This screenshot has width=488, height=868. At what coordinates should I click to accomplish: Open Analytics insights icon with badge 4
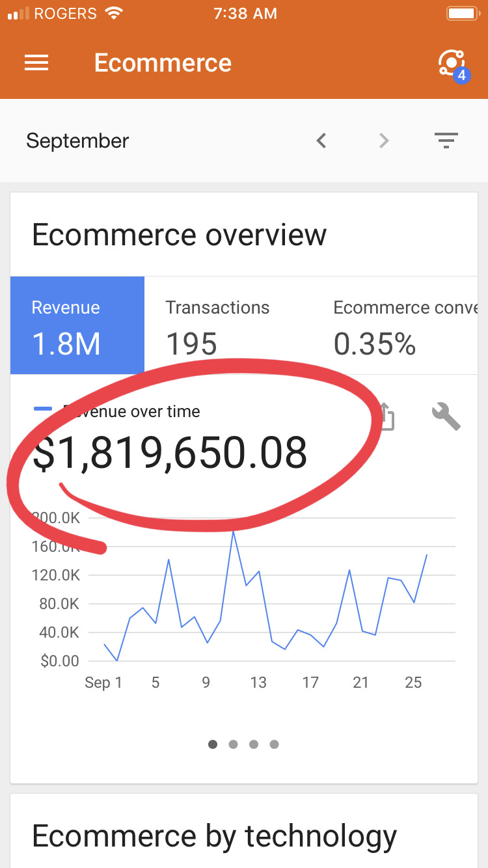pyautogui.click(x=453, y=65)
